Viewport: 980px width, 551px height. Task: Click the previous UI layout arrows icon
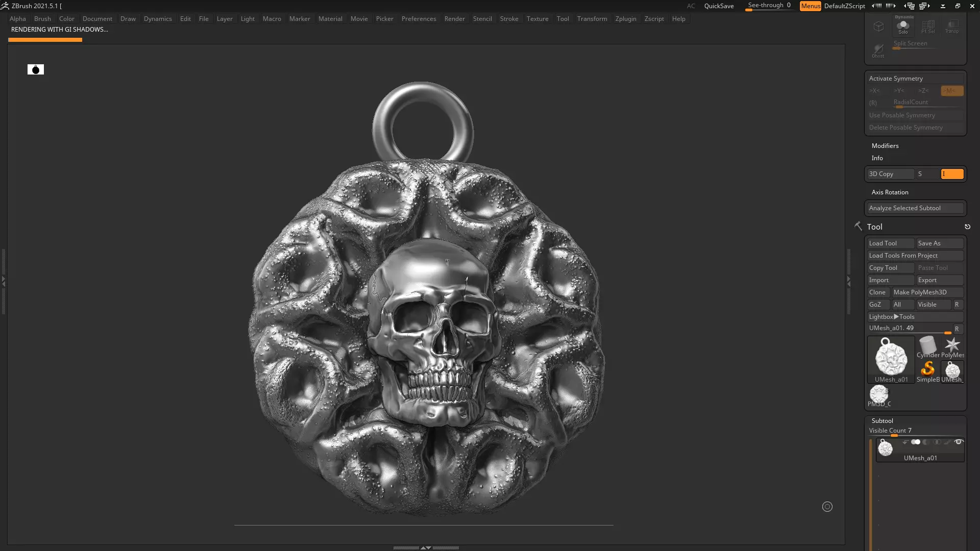coord(876,6)
